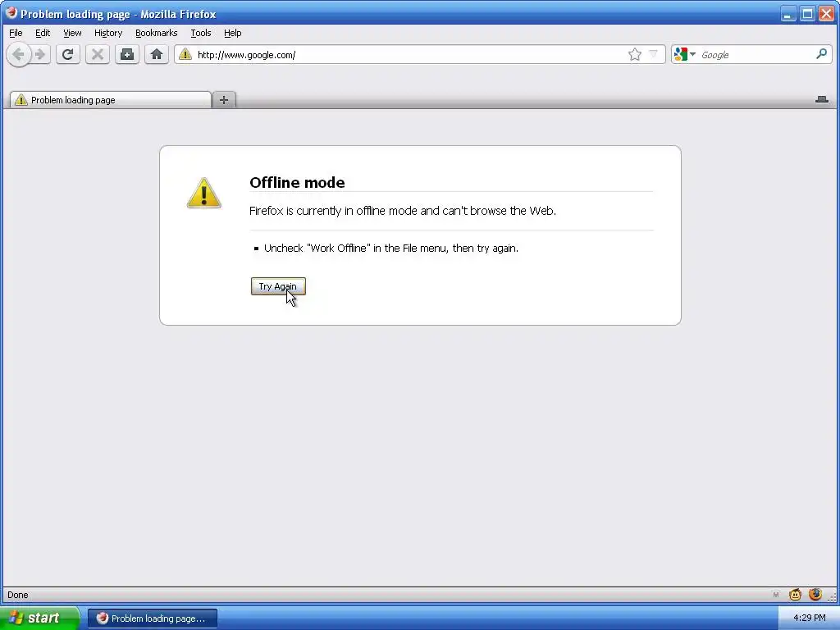Click the magnifier search icon
Viewport: 840px width, 630px height.
[x=821, y=54]
